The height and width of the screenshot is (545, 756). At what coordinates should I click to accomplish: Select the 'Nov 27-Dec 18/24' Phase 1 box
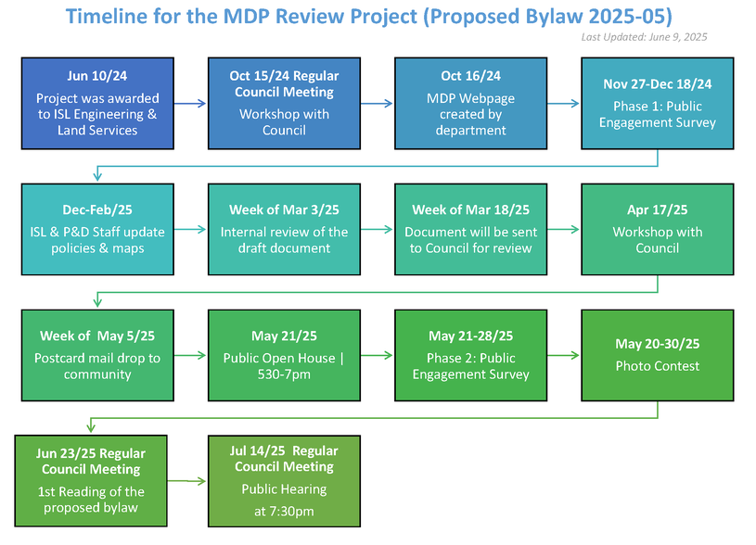pyautogui.click(x=657, y=103)
